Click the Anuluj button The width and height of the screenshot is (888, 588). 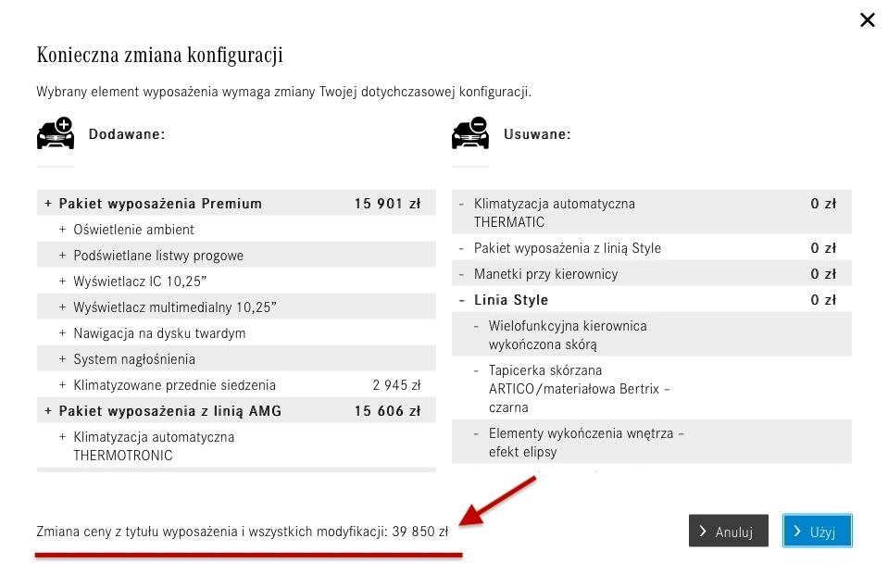pos(729,531)
